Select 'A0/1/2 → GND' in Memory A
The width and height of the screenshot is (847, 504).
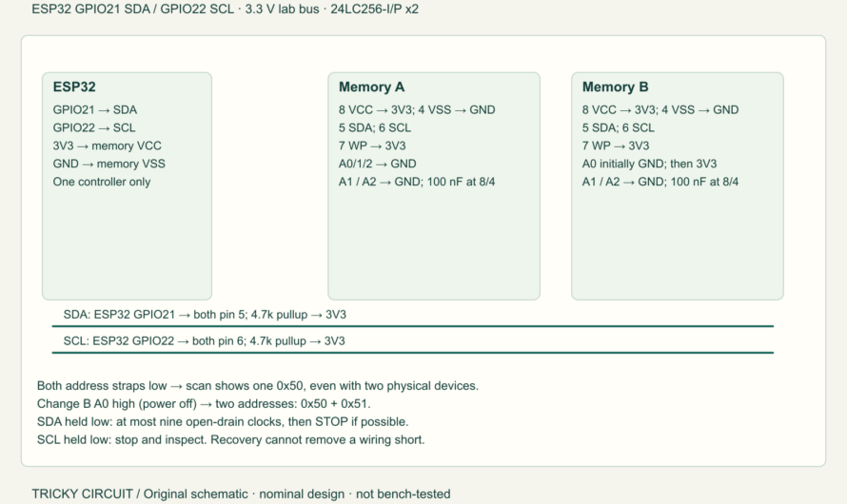(378, 165)
